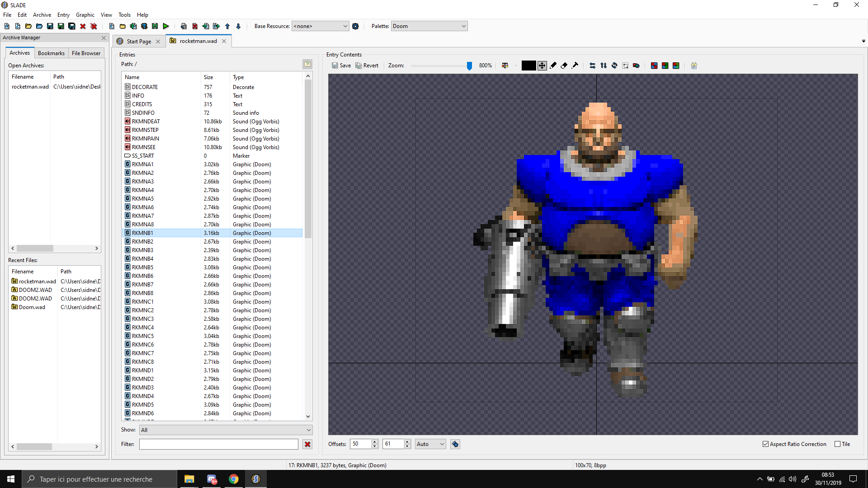
Task: Move entry down with blue arrow
Action: point(238,26)
